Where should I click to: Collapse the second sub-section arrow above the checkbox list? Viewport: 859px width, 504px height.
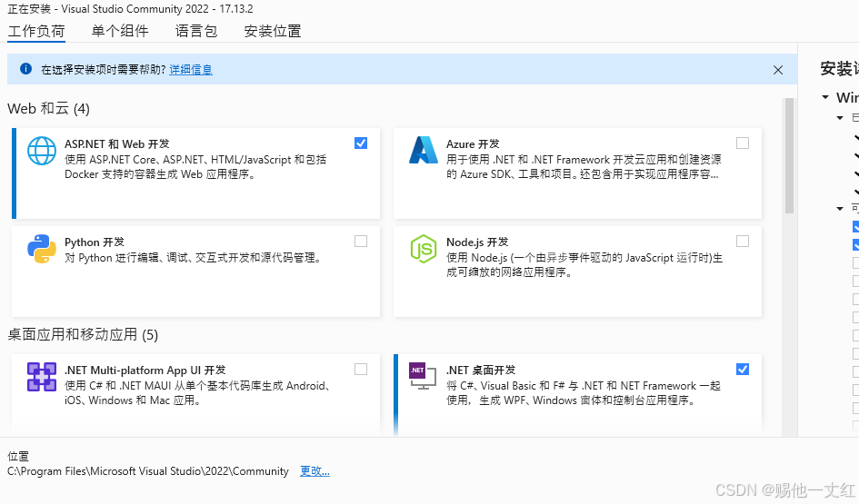coord(840,209)
